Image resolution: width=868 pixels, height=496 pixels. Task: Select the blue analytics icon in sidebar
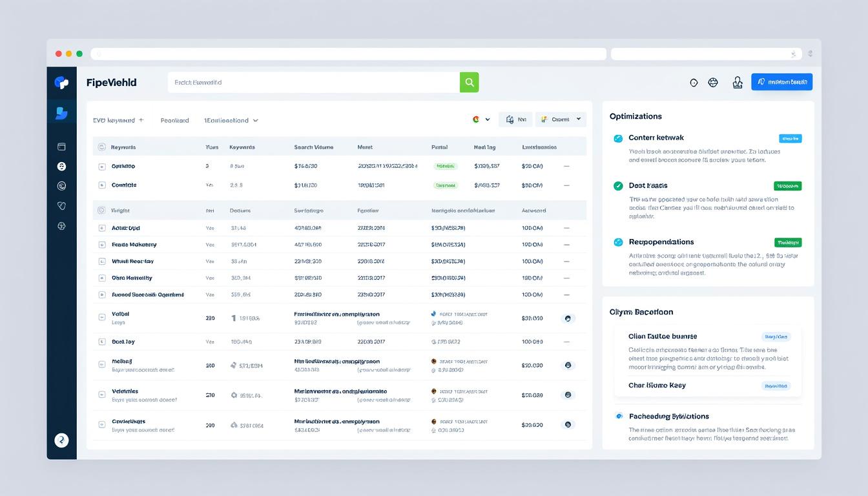click(x=62, y=112)
